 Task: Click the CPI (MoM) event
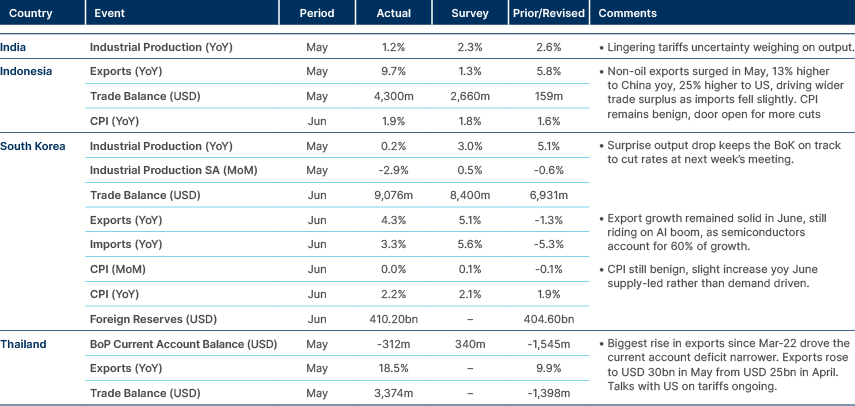coord(118,269)
